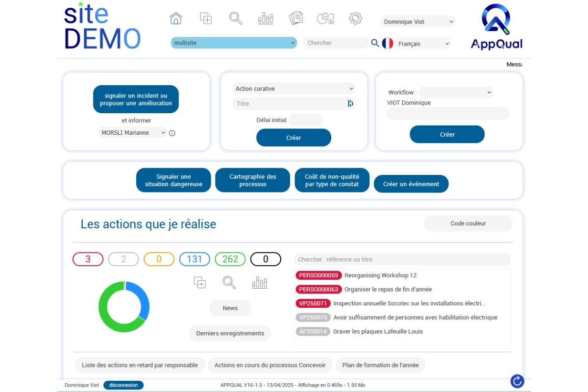Image resolution: width=588 pixels, height=392 pixels.
Task: Click the info icon next to MORSLI Marianne
Action: pos(172,133)
